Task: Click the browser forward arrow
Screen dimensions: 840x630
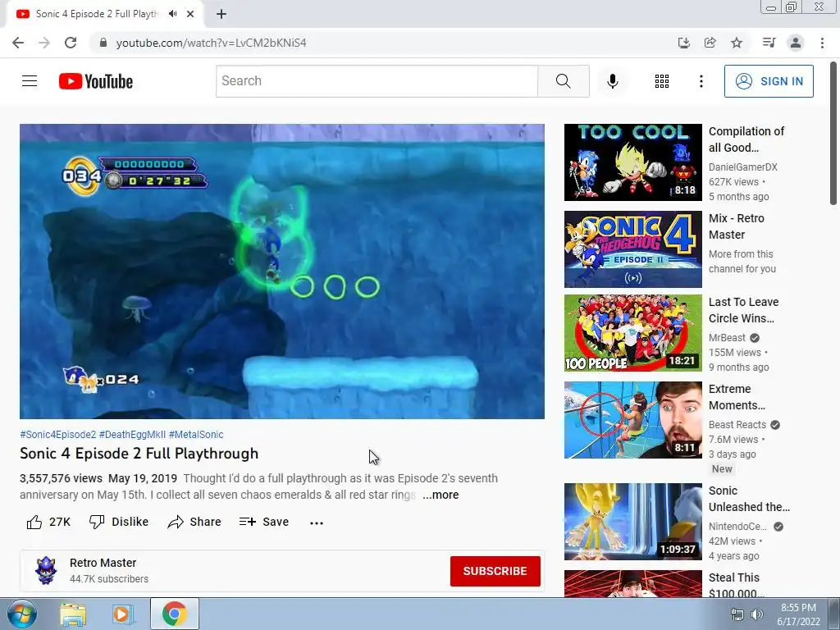Action: tap(44, 43)
